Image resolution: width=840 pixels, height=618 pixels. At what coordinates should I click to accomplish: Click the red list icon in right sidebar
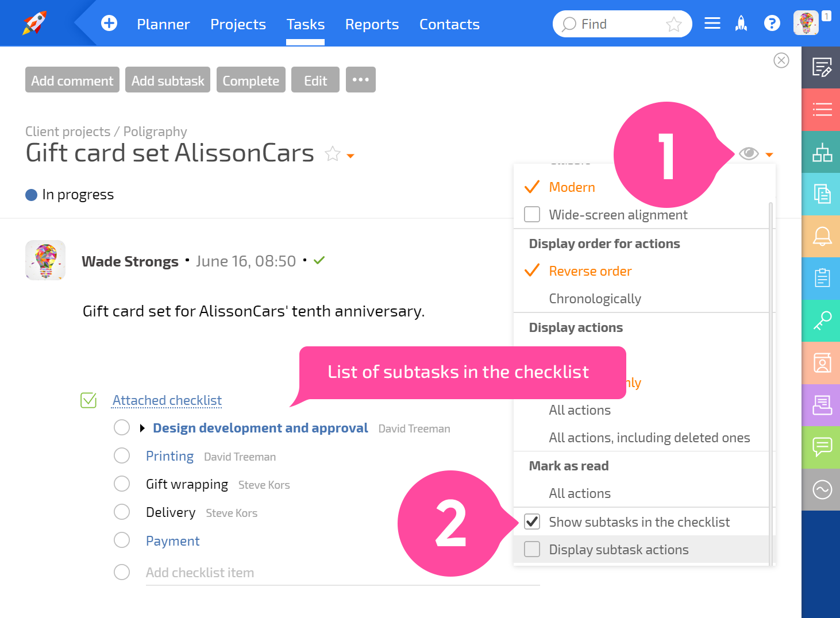coord(821,109)
